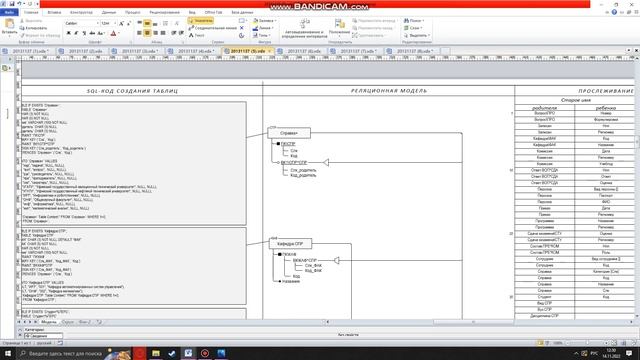640x360 pixels.
Task: Select the Кафедра СПР entity box
Action: (x=290, y=244)
